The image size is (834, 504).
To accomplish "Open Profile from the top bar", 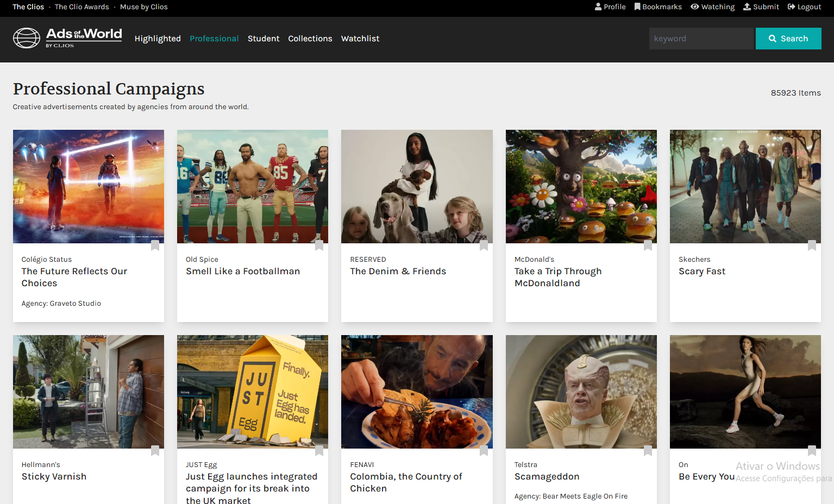I will [x=610, y=7].
